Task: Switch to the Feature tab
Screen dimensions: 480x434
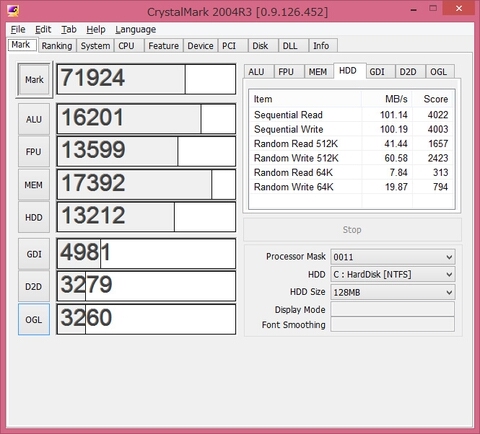Action: (x=163, y=46)
